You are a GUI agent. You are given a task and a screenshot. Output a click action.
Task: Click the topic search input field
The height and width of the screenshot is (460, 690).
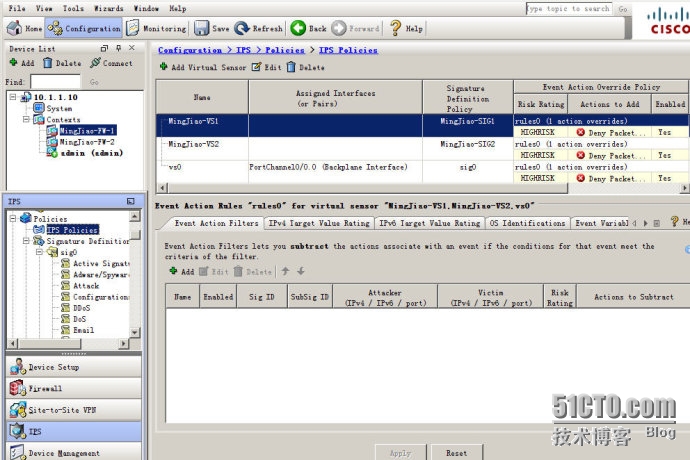pos(569,9)
